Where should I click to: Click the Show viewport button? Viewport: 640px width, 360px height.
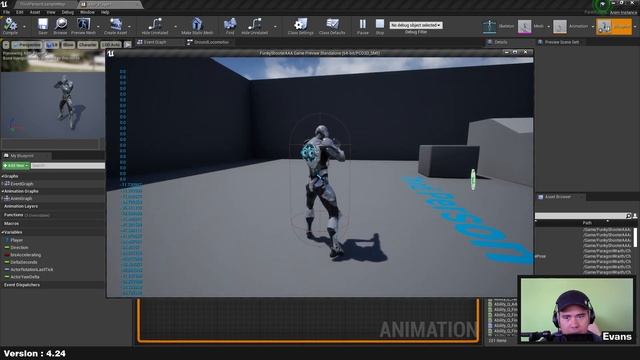click(x=68, y=45)
